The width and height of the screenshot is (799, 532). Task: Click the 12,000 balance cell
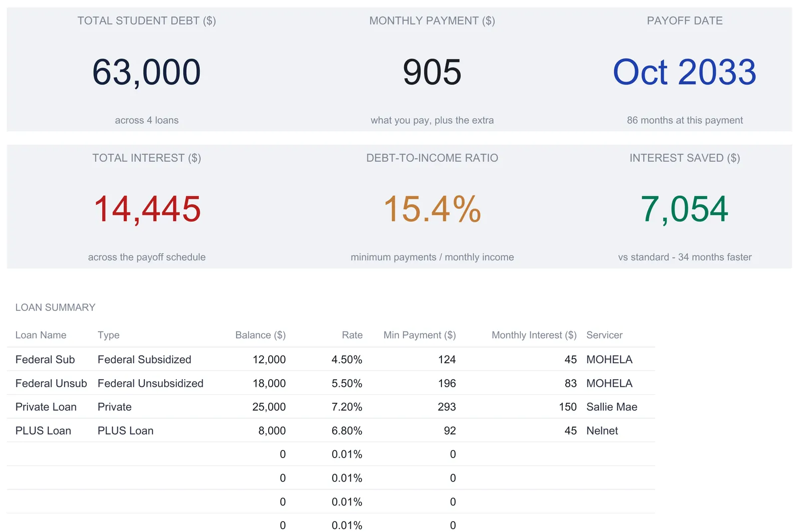[x=269, y=359]
